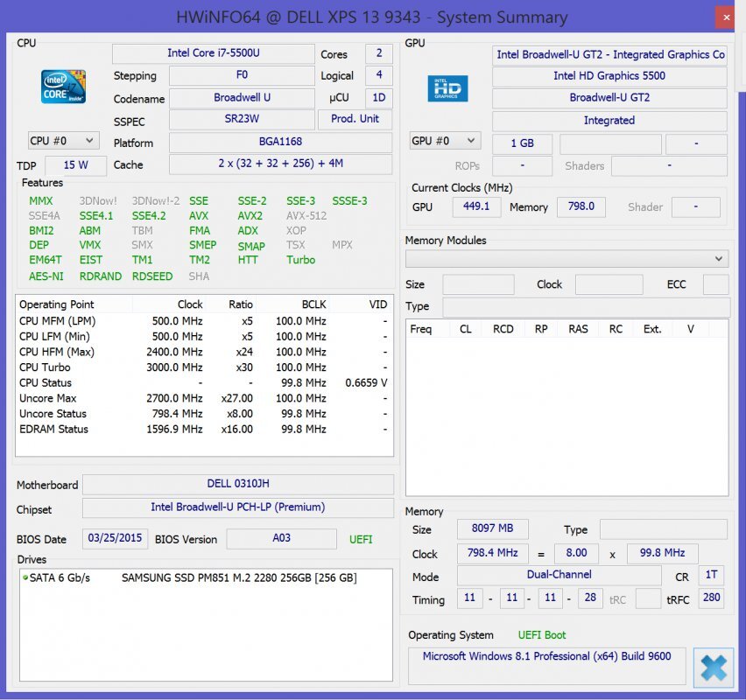Expand the Memory Modules dropdown list
The image size is (746, 700).
coord(567,258)
